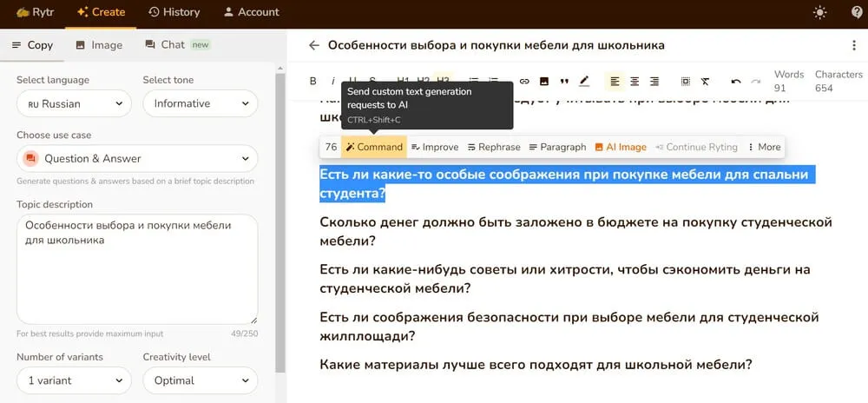Open the History tab
The image size is (868, 403).
[174, 11]
